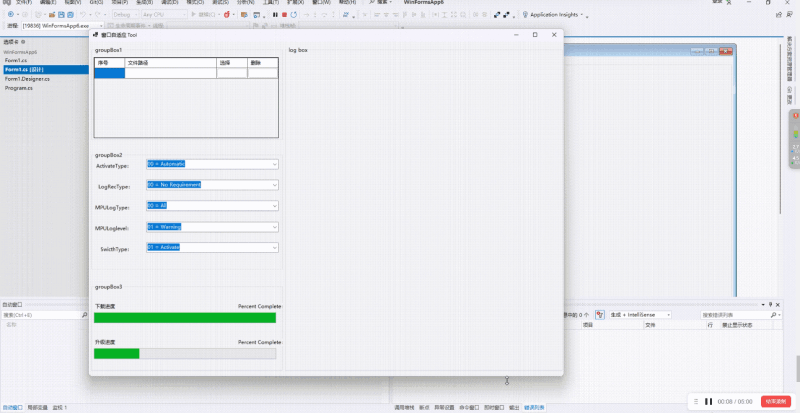
Task: Click the recording widget menu lines icon
Action: (x=696, y=402)
